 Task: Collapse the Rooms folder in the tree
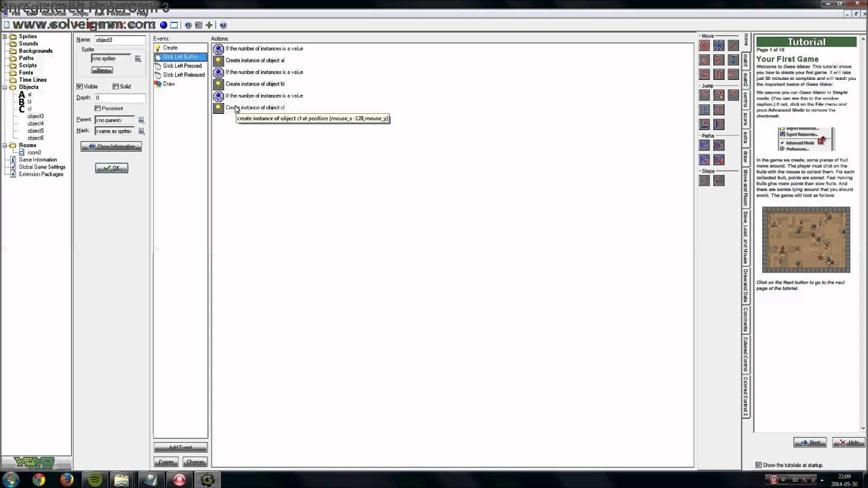(5, 145)
